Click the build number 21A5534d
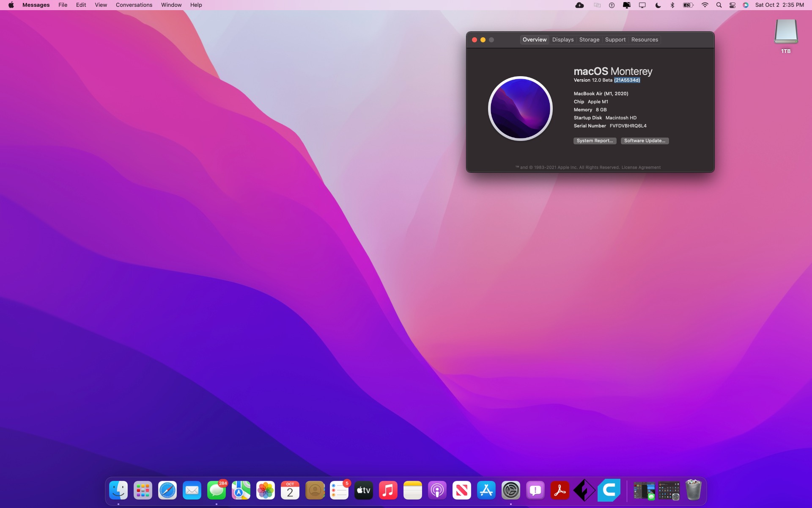Screen dimensions: 812x508 click(627, 80)
